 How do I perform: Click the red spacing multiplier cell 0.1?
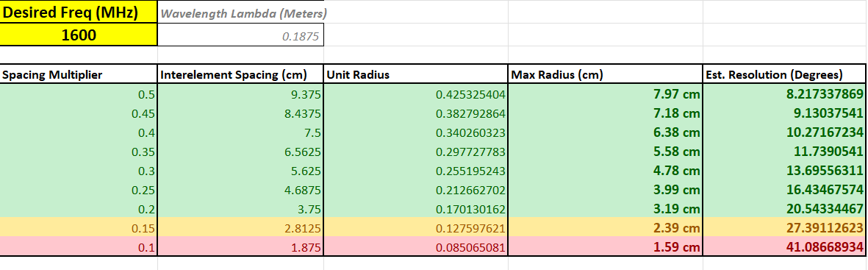tap(79, 246)
